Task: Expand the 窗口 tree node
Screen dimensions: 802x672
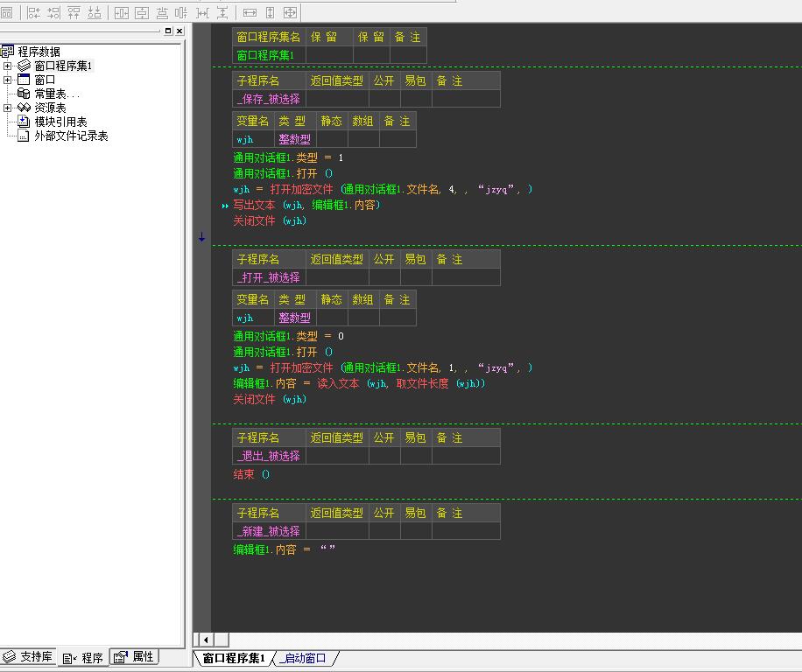Action: [x=8, y=80]
